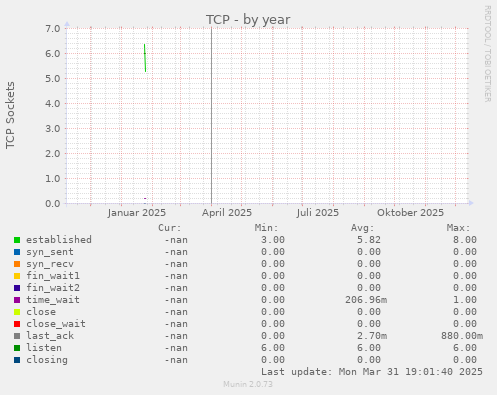Click the 'Juli 2025' axis label

(318, 213)
